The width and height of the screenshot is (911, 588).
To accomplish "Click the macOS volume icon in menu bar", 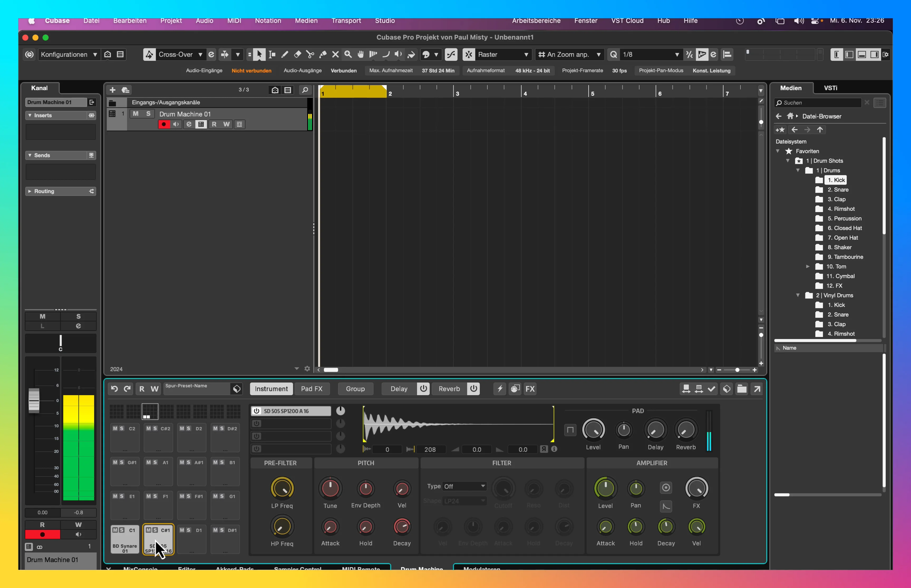I will (799, 21).
